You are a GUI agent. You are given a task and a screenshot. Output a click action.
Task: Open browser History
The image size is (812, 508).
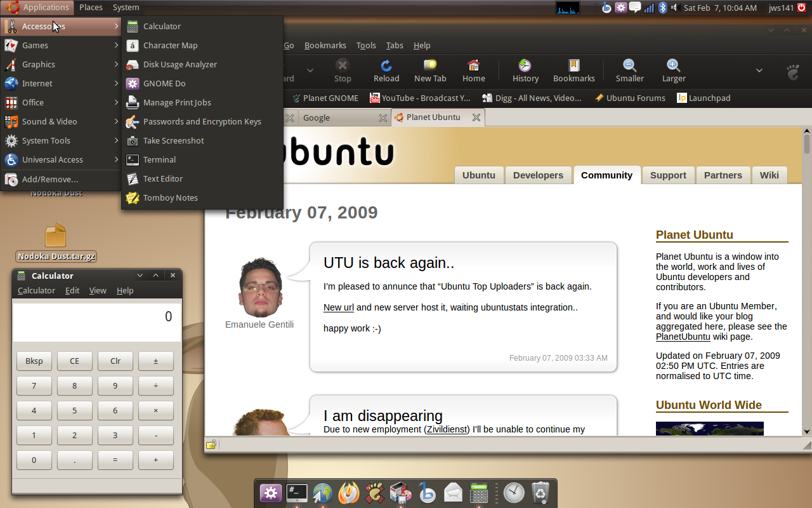pyautogui.click(x=525, y=70)
